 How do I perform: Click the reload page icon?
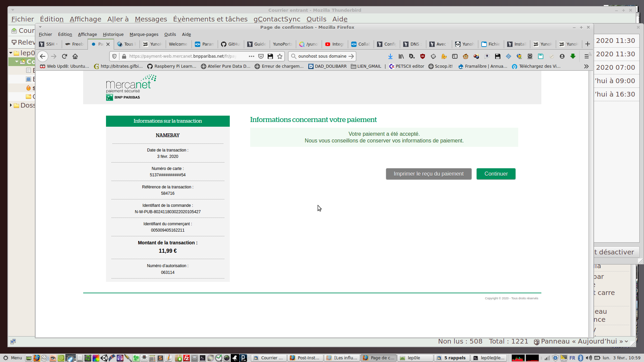64,56
